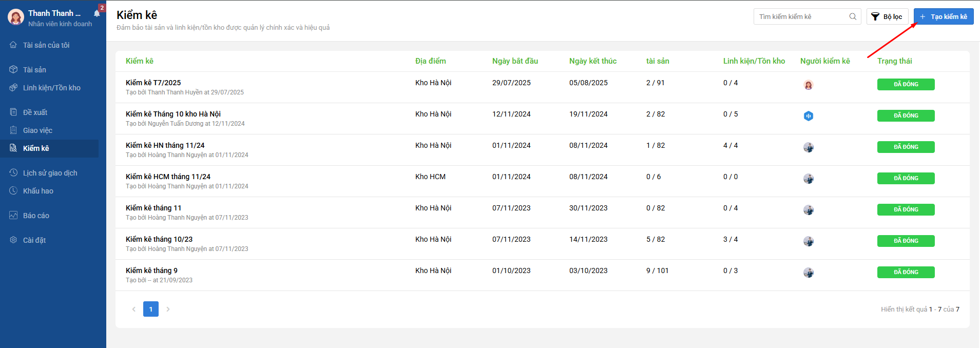The image size is (980, 348).
Task: Go to next page arrow
Action: [x=168, y=309]
